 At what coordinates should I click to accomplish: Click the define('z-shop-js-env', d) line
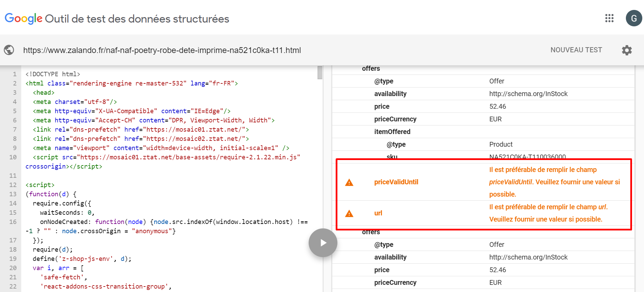[82, 258]
